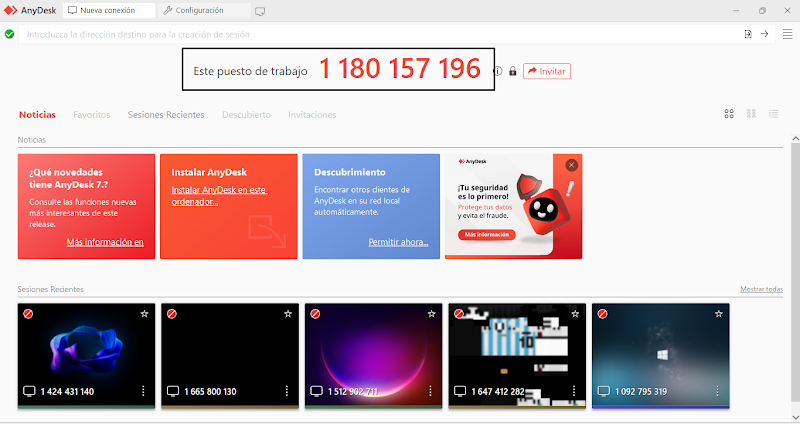
Task: Click monitor icon beside 1 424 431 140
Action: click(x=29, y=391)
